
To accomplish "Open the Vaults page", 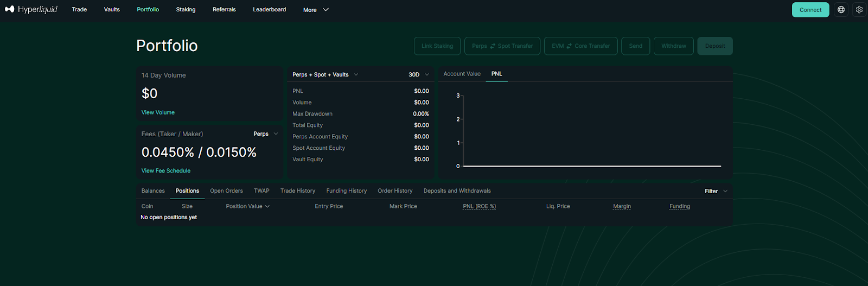I will pos(112,10).
